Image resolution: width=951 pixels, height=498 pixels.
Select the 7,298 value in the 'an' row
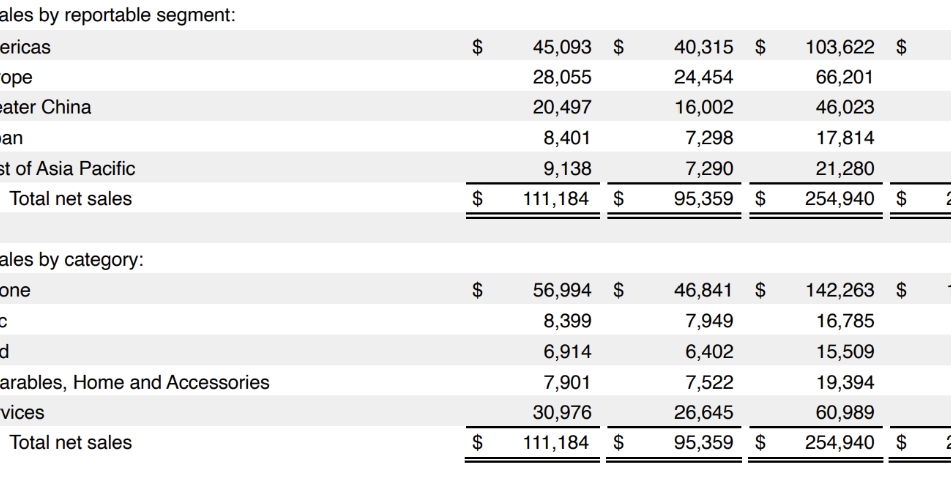[x=709, y=138]
